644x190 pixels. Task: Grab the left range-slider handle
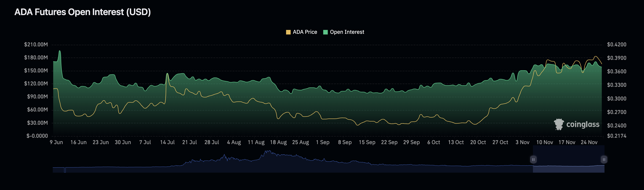pyautogui.click(x=533, y=160)
